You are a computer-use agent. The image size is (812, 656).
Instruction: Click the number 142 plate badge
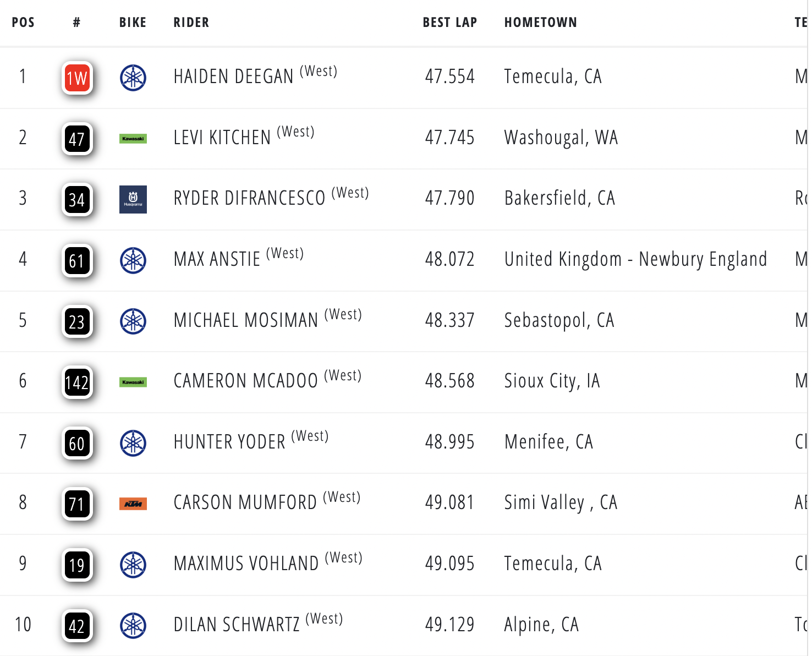pyautogui.click(x=77, y=382)
